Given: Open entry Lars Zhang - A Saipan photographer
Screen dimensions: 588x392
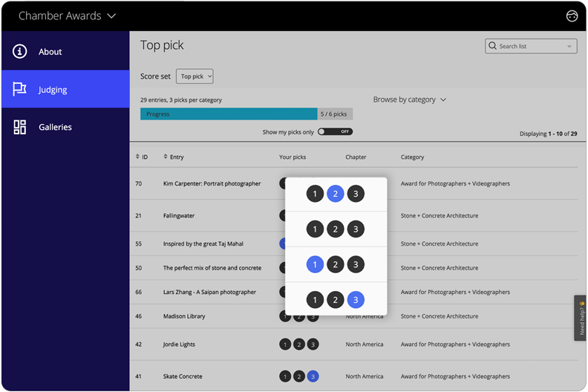Looking at the screenshot, I should [209, 292].
